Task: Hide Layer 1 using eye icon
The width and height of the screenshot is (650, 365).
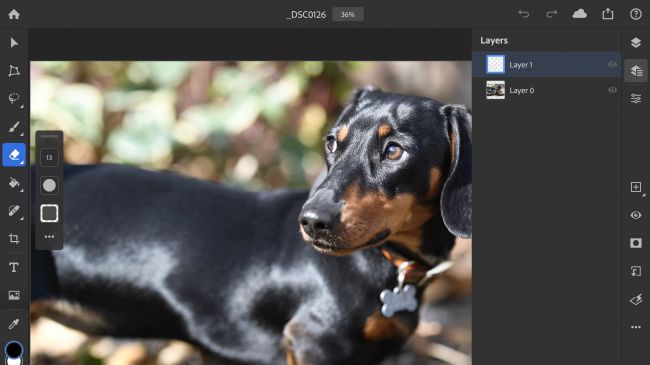Action: tap(612, 64)
